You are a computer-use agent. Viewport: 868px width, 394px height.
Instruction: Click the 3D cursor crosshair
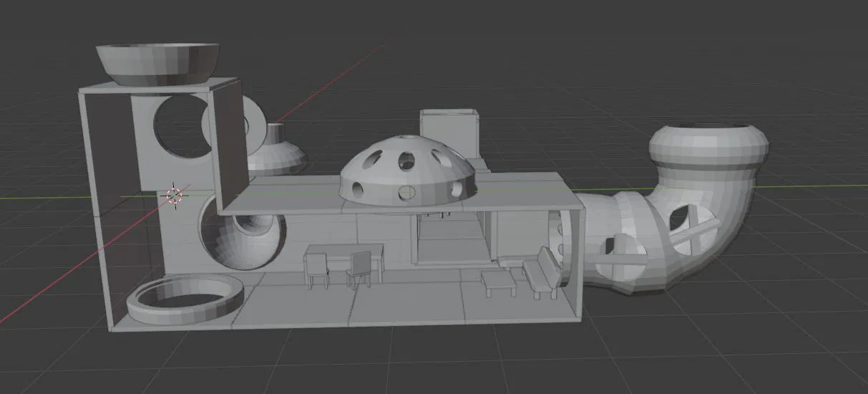point(174,194)
